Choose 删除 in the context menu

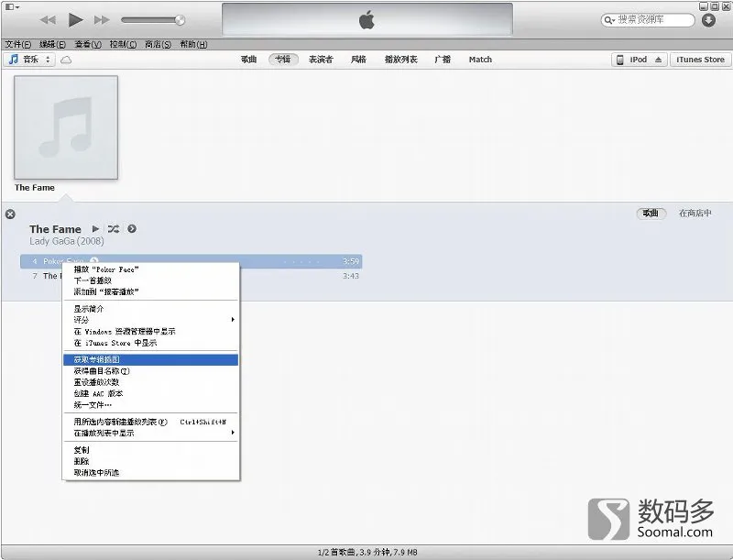pos(150,461)
